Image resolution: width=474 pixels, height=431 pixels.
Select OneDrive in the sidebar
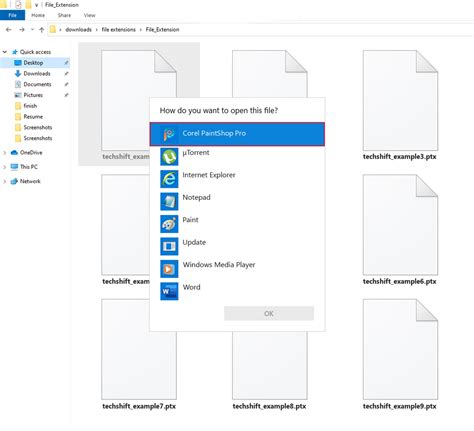(x=31, y=153)
